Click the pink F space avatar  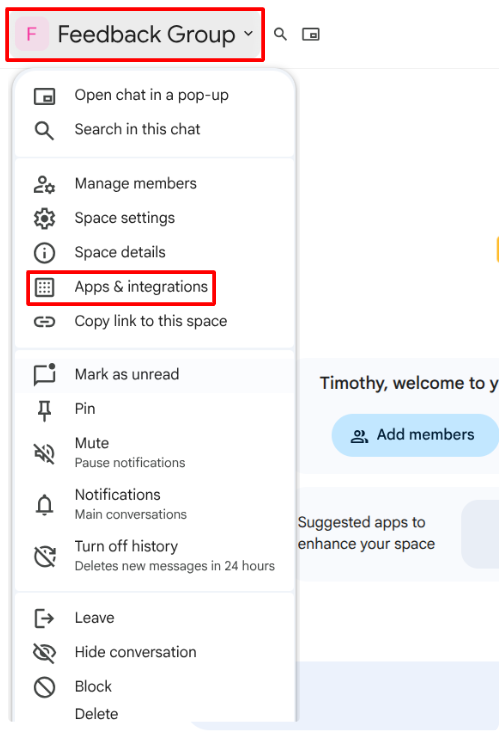coord(32,34)
